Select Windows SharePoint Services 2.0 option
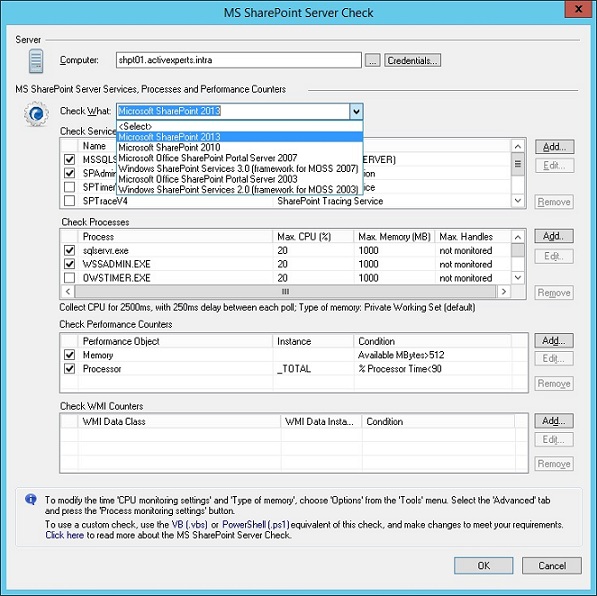Viewport: 597px width, 596px height. pyautogui.click(x=240, y=190)
